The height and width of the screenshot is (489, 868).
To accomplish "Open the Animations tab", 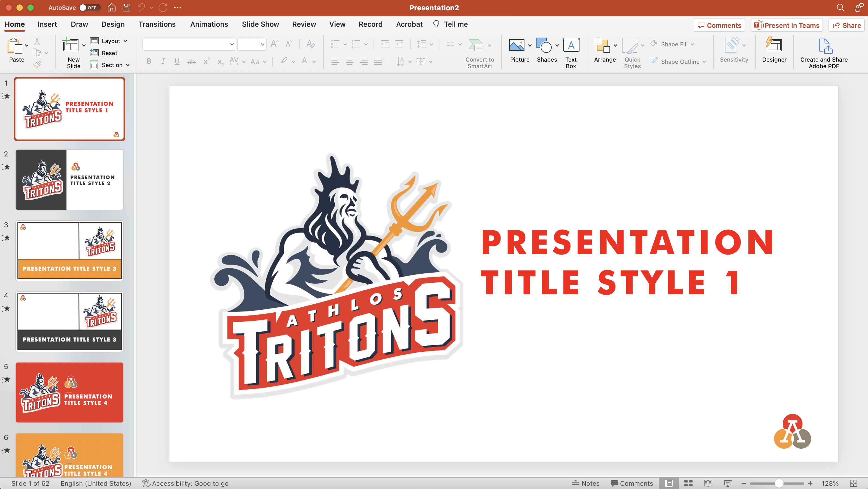I will click(x=209, y=24).
